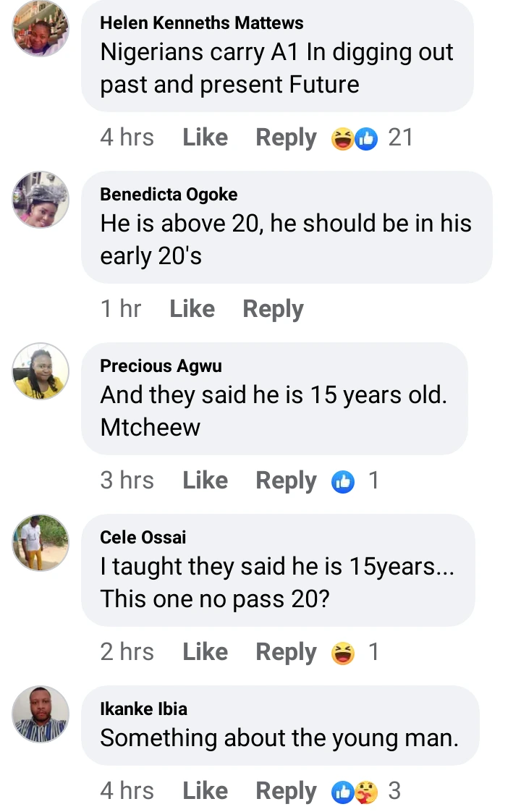Viewport: 521px width, 812px height.
Task: Reply to Benedicta Ogoke's comment
Action: 273,309
